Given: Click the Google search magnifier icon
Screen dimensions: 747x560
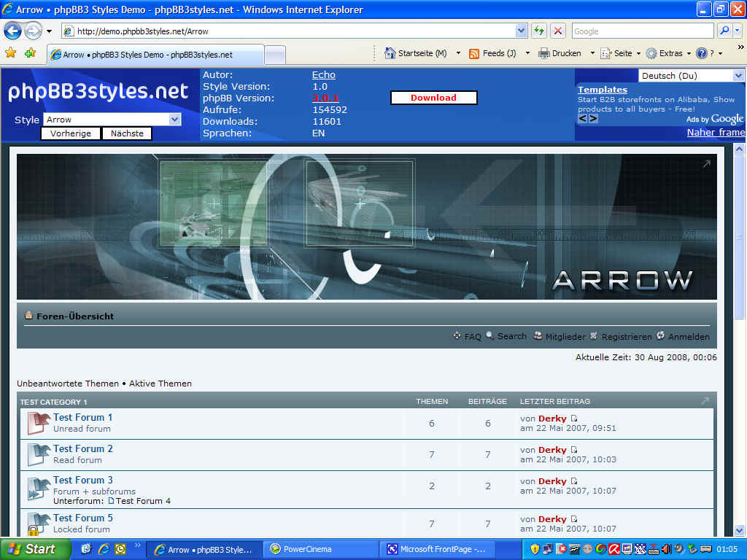Looking at the screenshot, I should click(x=724, y=31).
